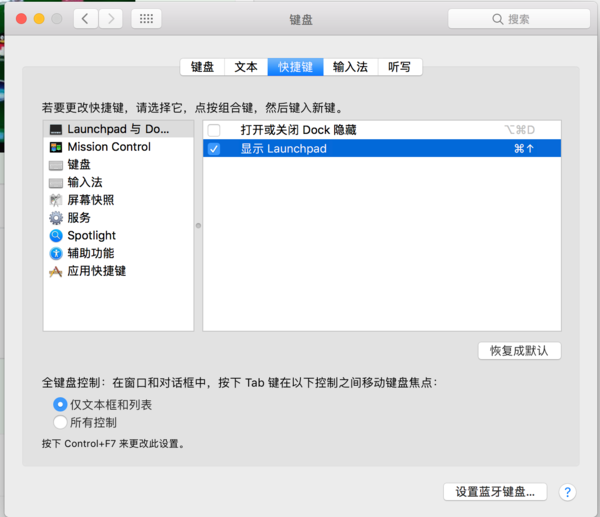Select 所有控制 radio button

[x=60, y=422]
